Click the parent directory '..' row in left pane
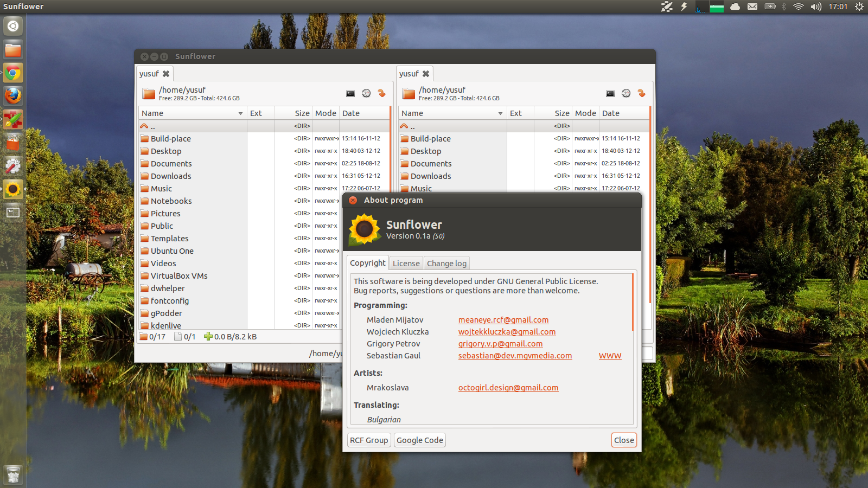The image size is (868, 488). pyautogui.click(x=264, y=126)
